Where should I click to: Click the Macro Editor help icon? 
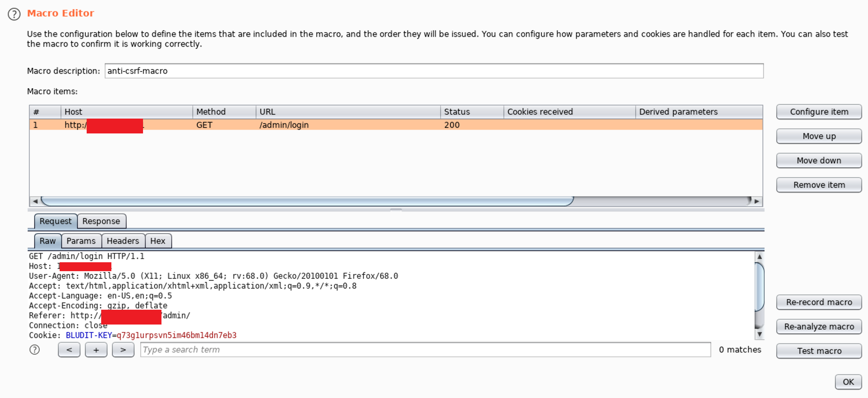tap(14, 14)
